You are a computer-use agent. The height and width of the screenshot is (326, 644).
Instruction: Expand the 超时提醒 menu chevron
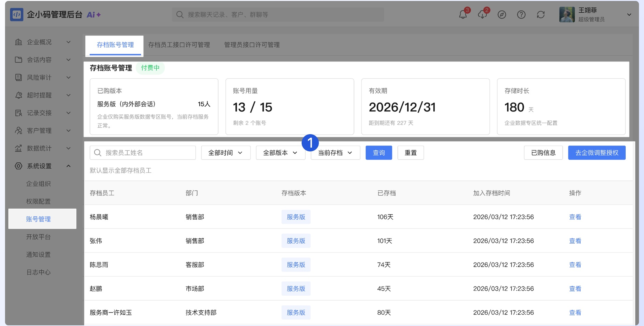click(68, 95)
